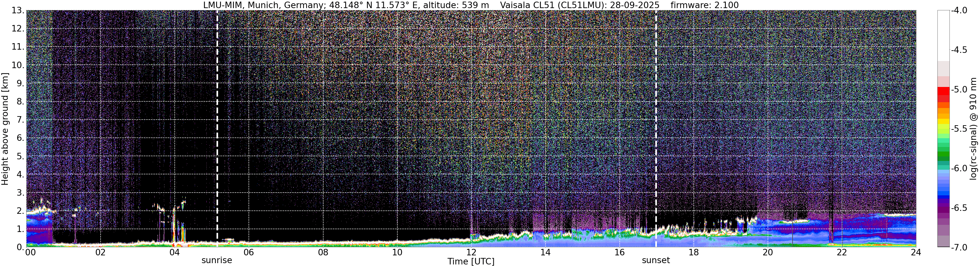This screenshot has height=268, width=980.
Task: Click the '-6.0' colorbar tick label
Action: (x=959, y=168)
